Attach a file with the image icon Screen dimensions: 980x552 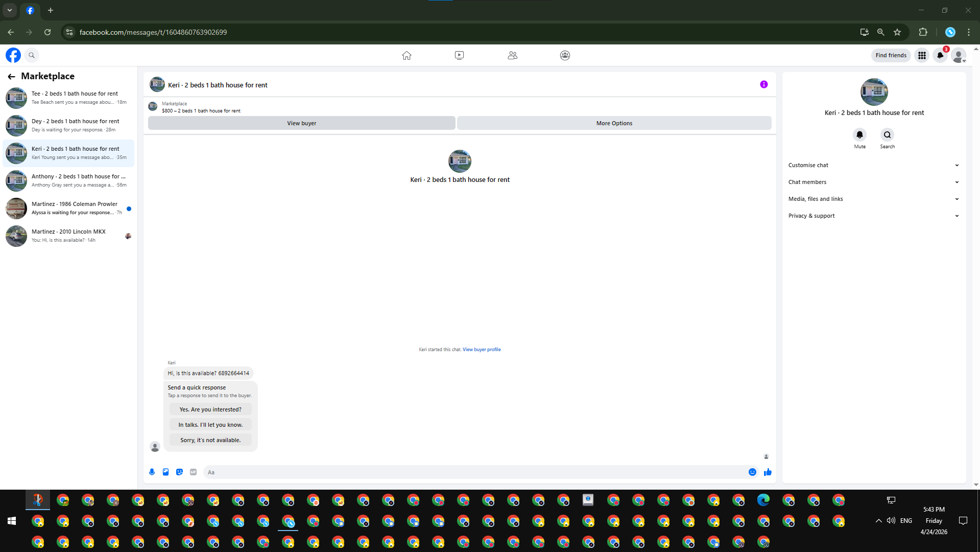(165, 472)
